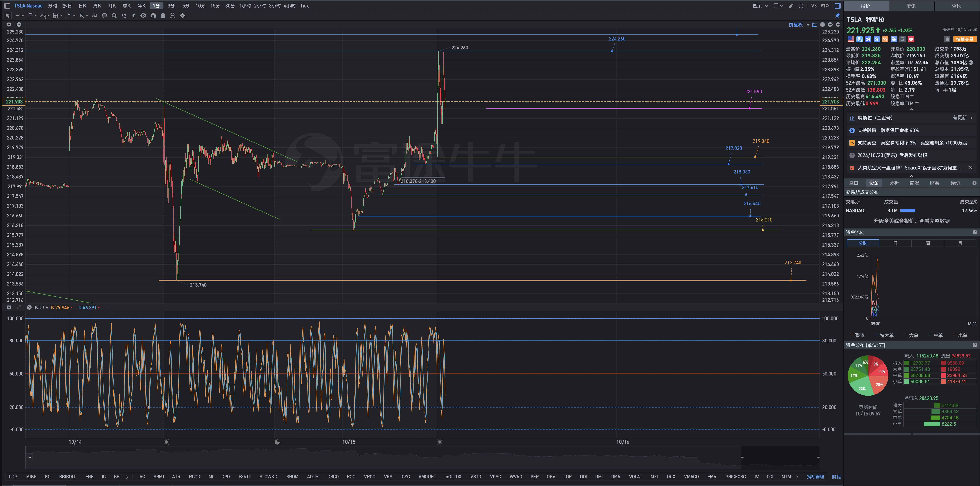980x486 pixels.
Task: Toggle the right side panel
Action: coord(837,6)
